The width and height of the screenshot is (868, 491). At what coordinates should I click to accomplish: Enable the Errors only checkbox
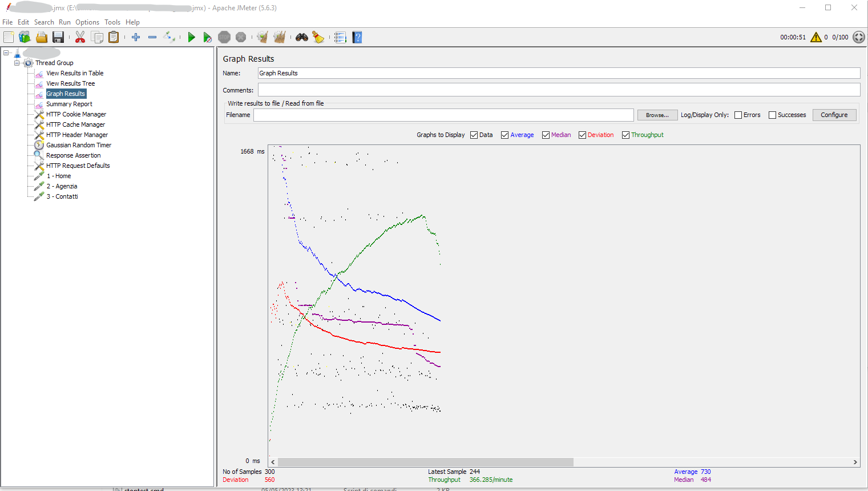[x=738, y=115]
